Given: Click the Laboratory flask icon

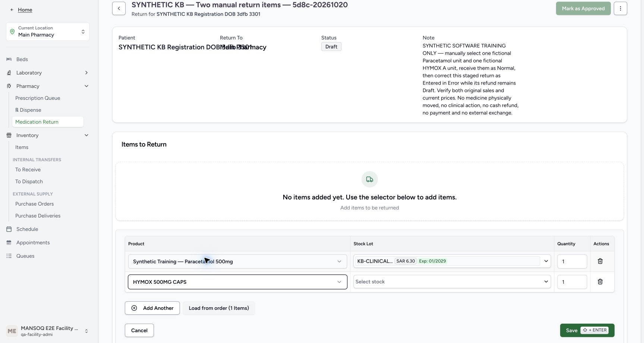Looking at the screenshot, I should tap(9, 73).
